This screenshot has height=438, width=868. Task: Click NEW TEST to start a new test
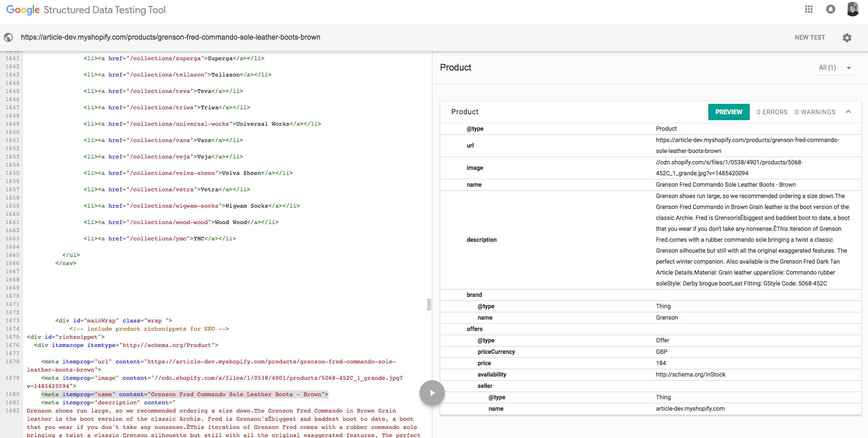point(809,37)
